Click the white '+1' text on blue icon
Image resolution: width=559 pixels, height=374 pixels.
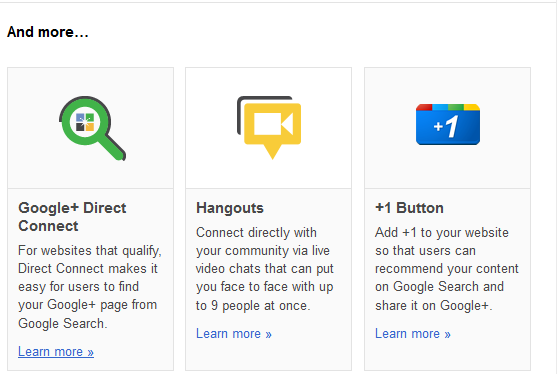click(x=446, y=126)
